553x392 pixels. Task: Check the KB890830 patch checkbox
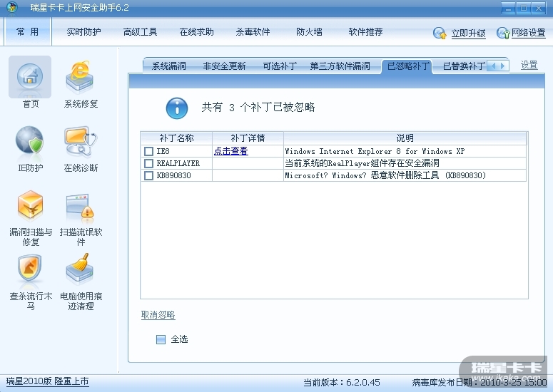148,175
